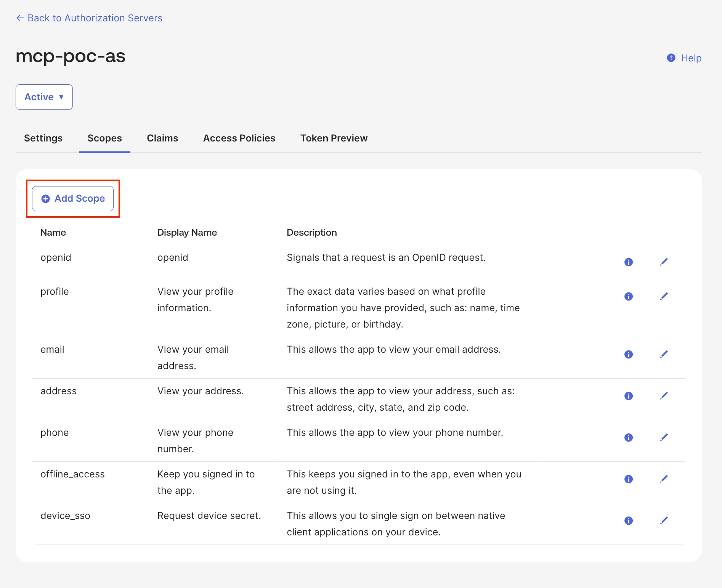This screenshot has height=588, width=722.
Task: Switch to the Settings tab
Action: click(43, 138)
